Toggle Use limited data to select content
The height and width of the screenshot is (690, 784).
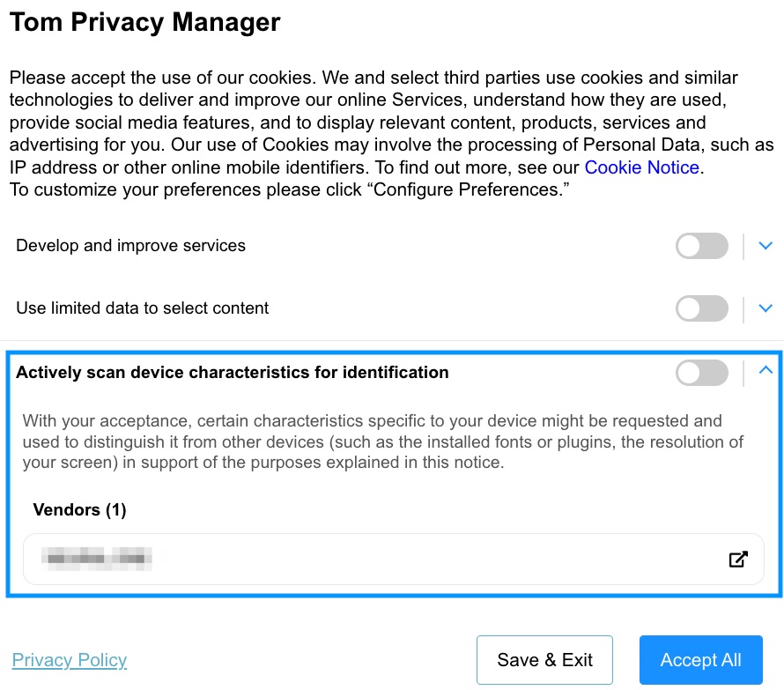pyautogui.click(x=702, y=308)
